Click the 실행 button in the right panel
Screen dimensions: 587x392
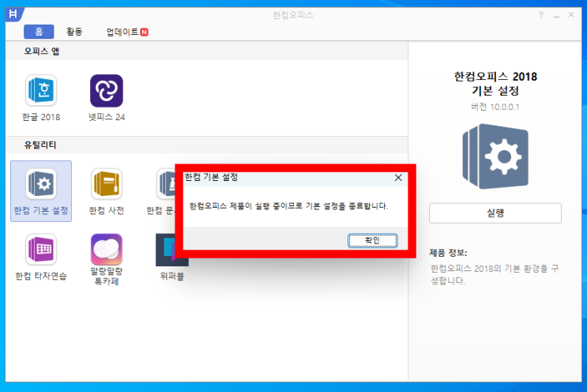pyautogui.click(x=495, y=213)
